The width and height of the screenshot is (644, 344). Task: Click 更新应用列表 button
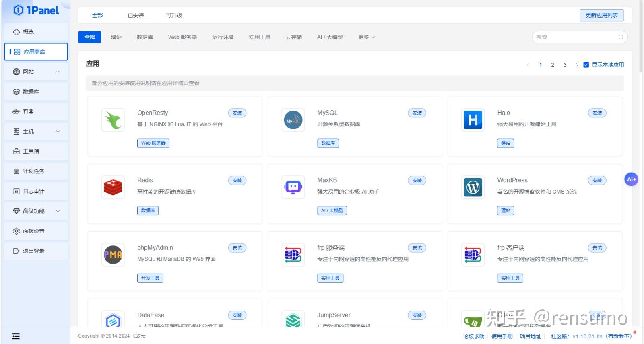pos(602,15)
